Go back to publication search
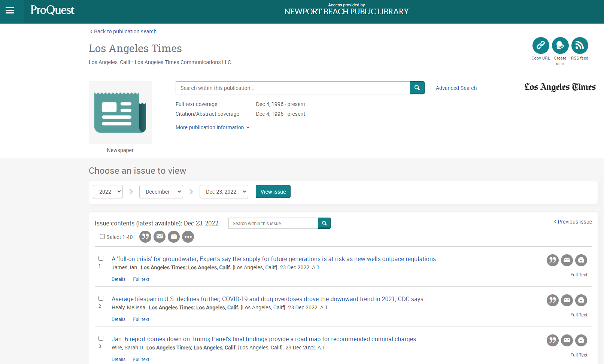 coord(123,31)
